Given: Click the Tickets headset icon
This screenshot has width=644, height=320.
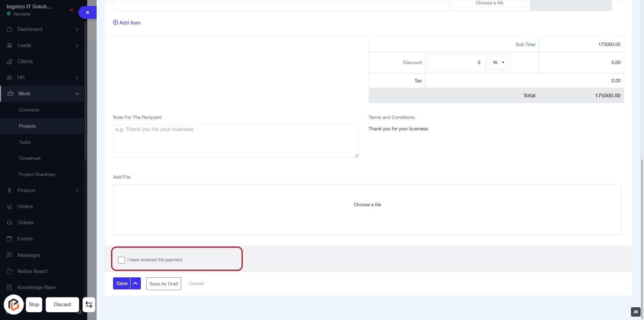Looking at the screenshot, I should (x=9, y=223).
